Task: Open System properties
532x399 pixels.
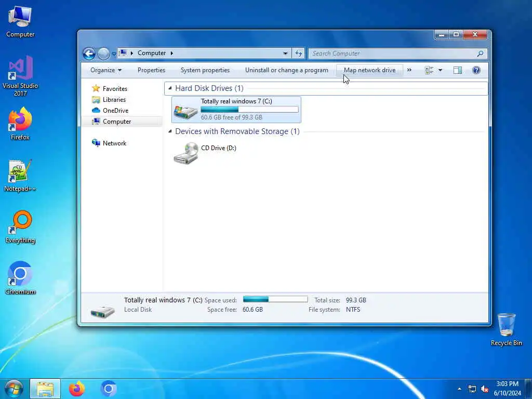Action: pyautogui.click(x=205, y=70)
